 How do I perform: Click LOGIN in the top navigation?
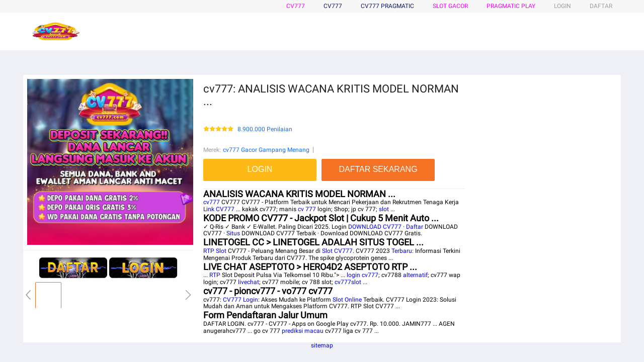point(562,6)
